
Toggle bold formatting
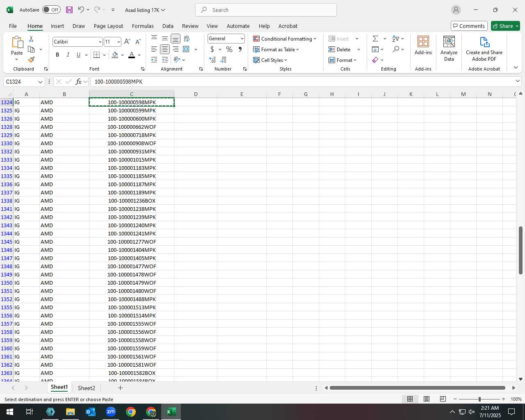coord(57,55)
